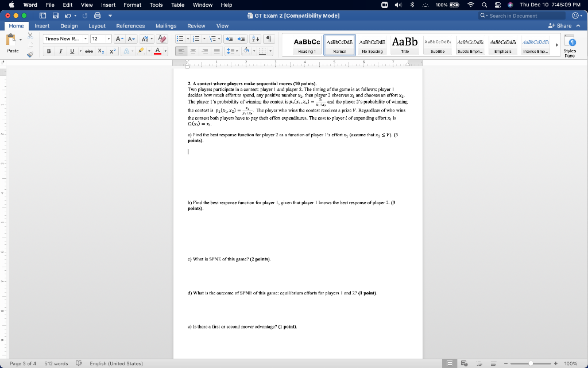The width and height of the screenshot is (588, 368).
Task: Apply the No Spacing style
Action: (x=372, y=45)
